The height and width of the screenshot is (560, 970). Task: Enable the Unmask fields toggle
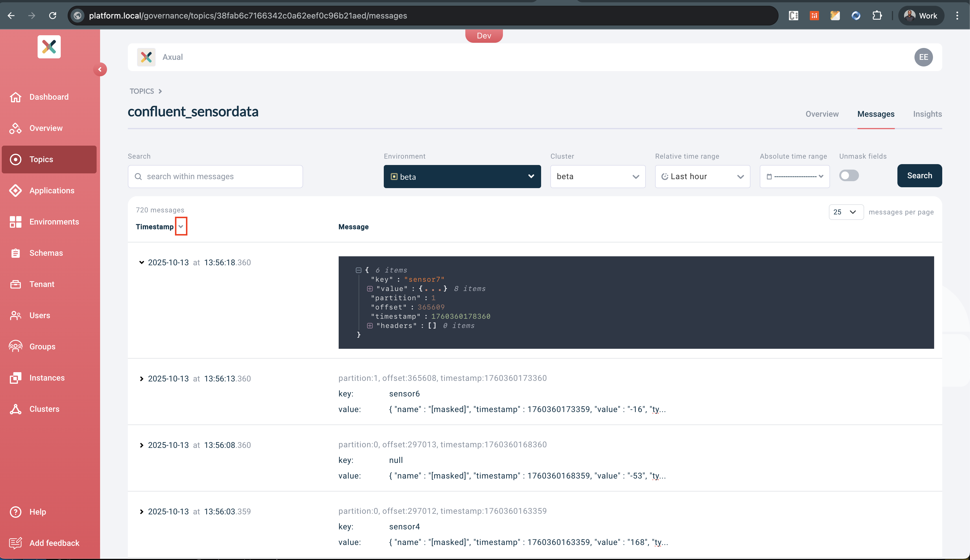pyautogui.click(x=849, y=176)
